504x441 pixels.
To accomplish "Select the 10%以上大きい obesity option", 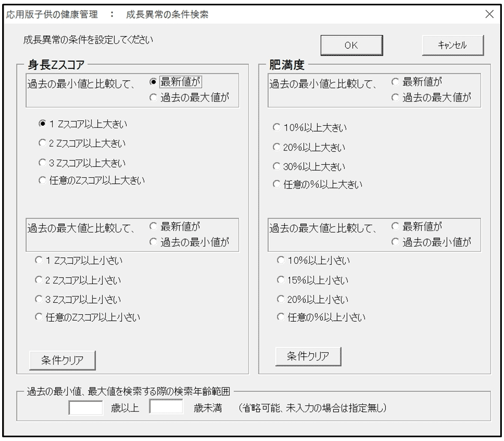I will pyautogui.click(x=276, y=127).
